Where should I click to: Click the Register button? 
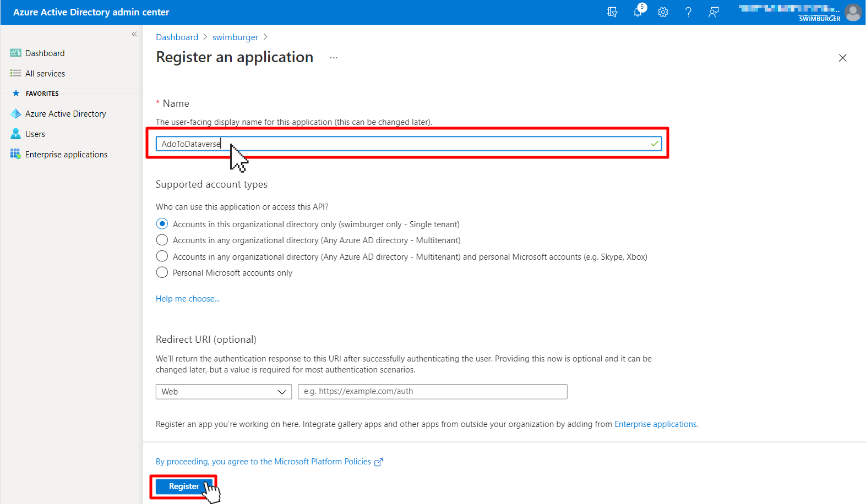click(x=184, y=486)
